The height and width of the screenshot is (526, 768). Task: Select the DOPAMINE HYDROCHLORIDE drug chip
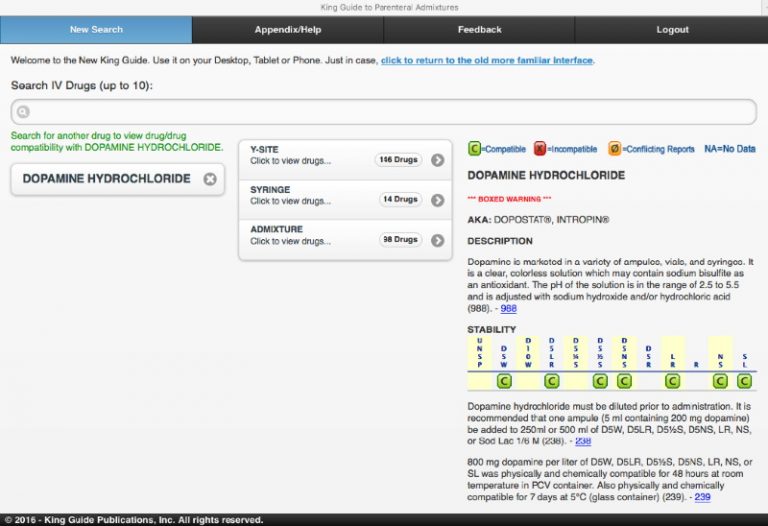[118, 179]
